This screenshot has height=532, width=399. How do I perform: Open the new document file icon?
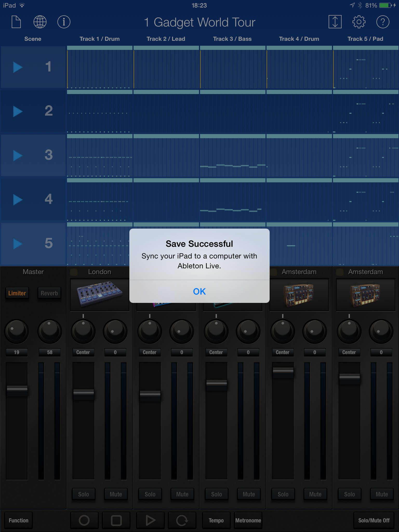tap(16, 22)
